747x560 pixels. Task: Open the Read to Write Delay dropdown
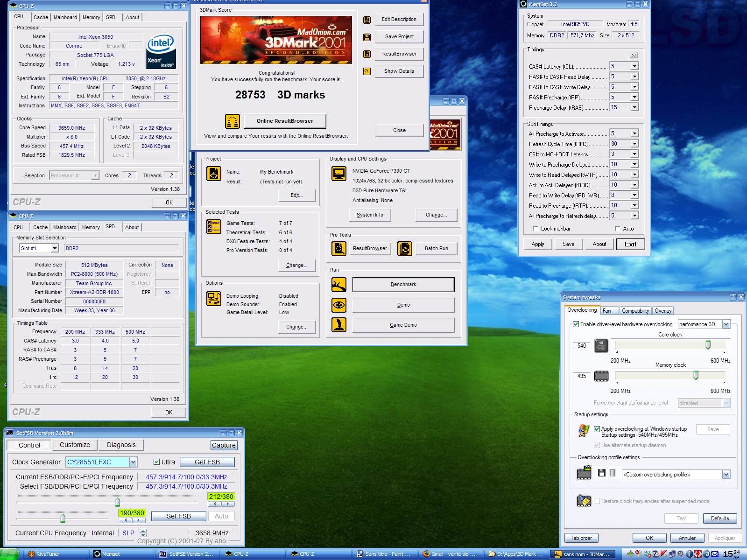pos(634,195)
